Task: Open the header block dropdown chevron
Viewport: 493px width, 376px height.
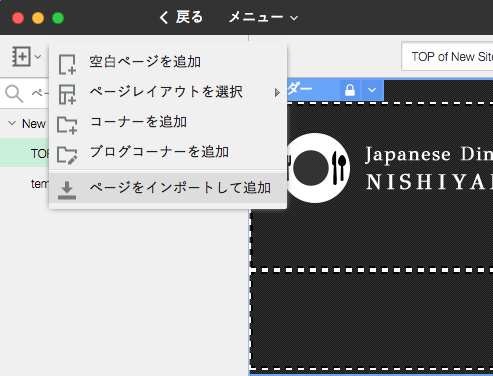Action: click(x=372, y=90)
